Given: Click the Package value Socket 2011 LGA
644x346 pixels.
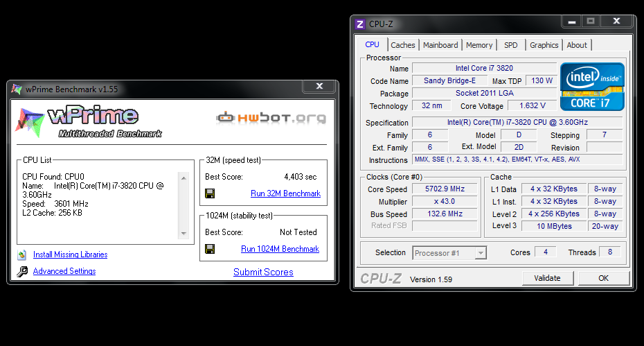Looking at the screenshot, I should pyautogui.click(x=484, y=93).
